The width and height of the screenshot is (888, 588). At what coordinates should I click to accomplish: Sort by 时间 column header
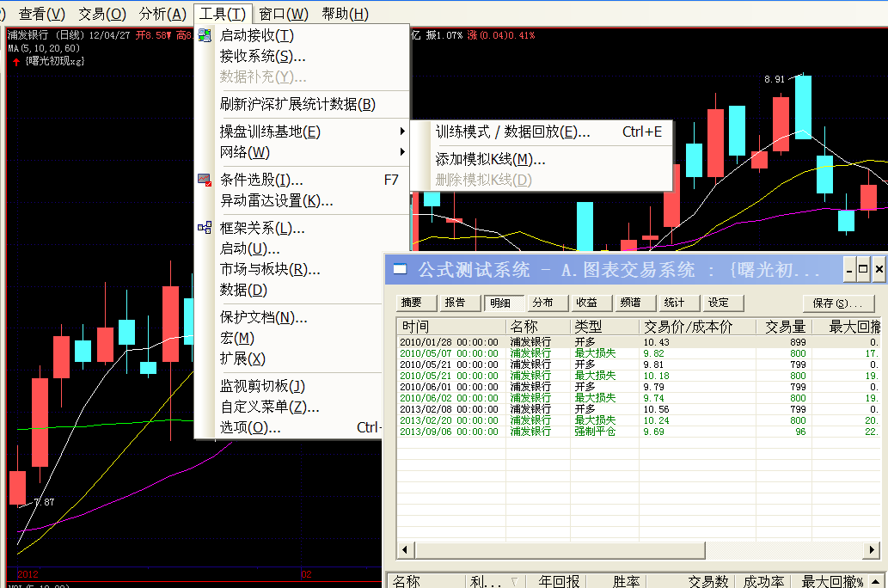coord(451,327)
